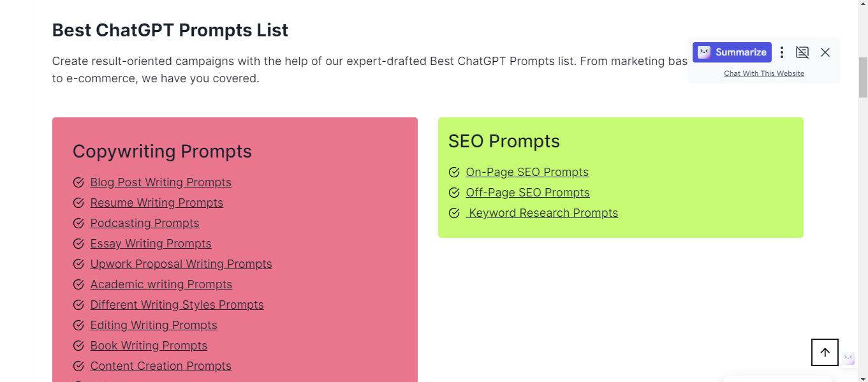Screen dimensions: 868x382
Task: Open Resume Writing Prompts
Action: point(156,202)
